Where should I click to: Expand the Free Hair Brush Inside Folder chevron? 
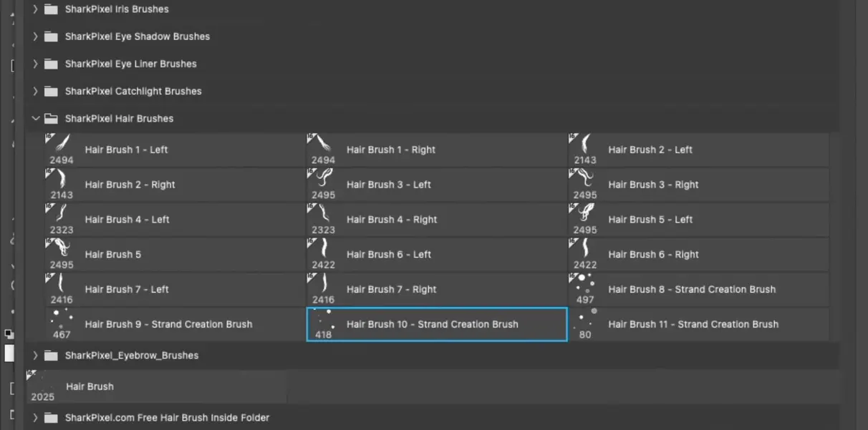coord(35,417)
